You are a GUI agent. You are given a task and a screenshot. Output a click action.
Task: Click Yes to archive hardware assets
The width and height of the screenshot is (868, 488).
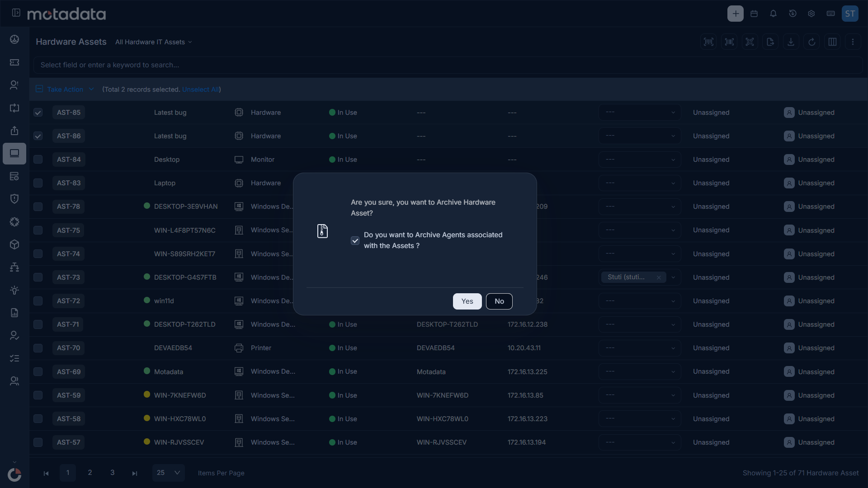[x=467, y=301]
